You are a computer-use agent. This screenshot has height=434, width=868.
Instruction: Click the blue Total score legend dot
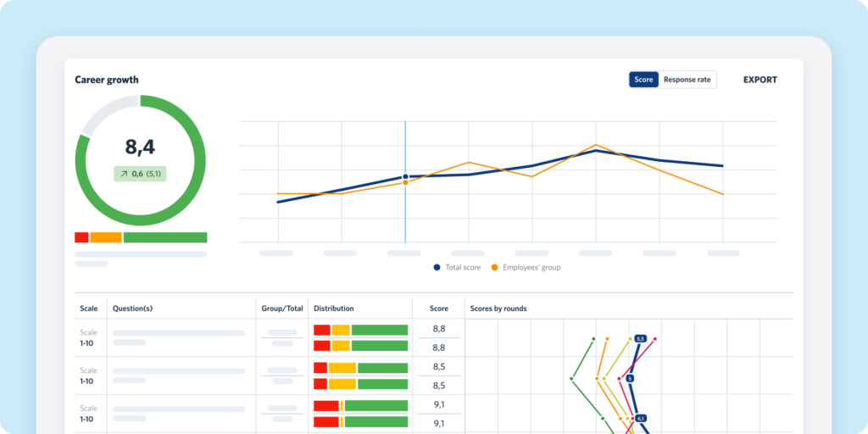437,267
